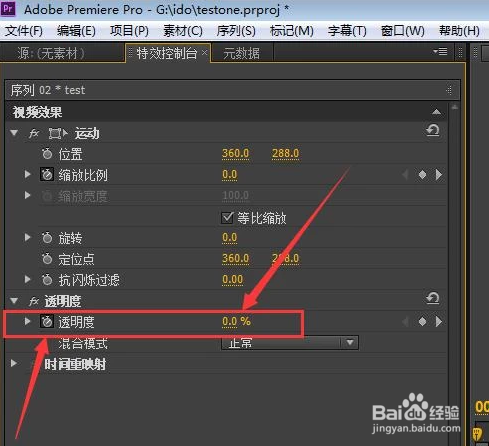Expand the 缩放宽度 property
This screenshot has width=489, height=446.
28,195
